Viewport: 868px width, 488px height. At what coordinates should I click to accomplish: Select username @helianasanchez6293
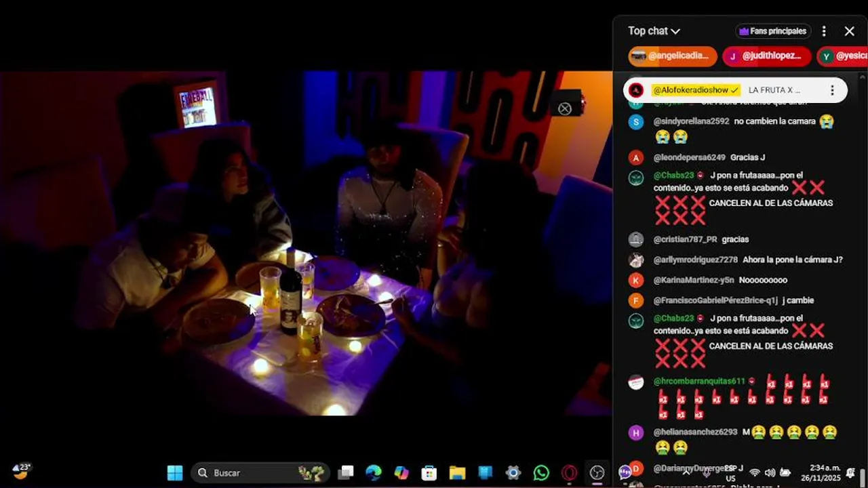(x=695, y=432)
